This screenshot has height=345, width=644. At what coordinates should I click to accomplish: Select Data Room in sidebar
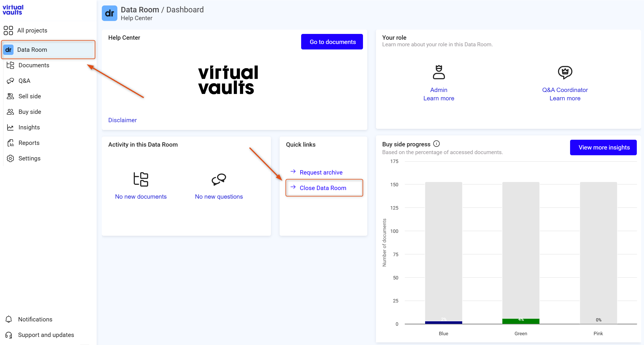[x=48, y=50]
